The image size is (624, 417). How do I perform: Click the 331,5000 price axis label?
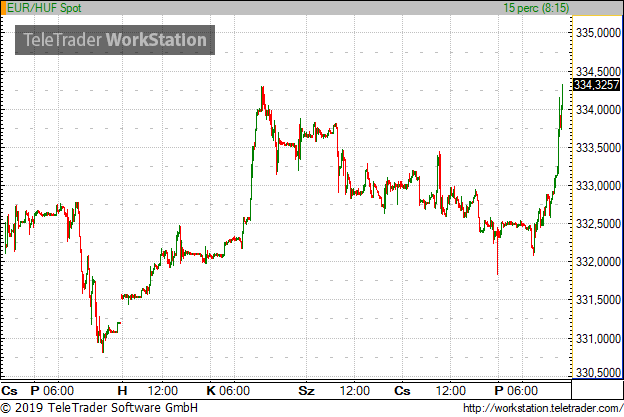(599, 300)
